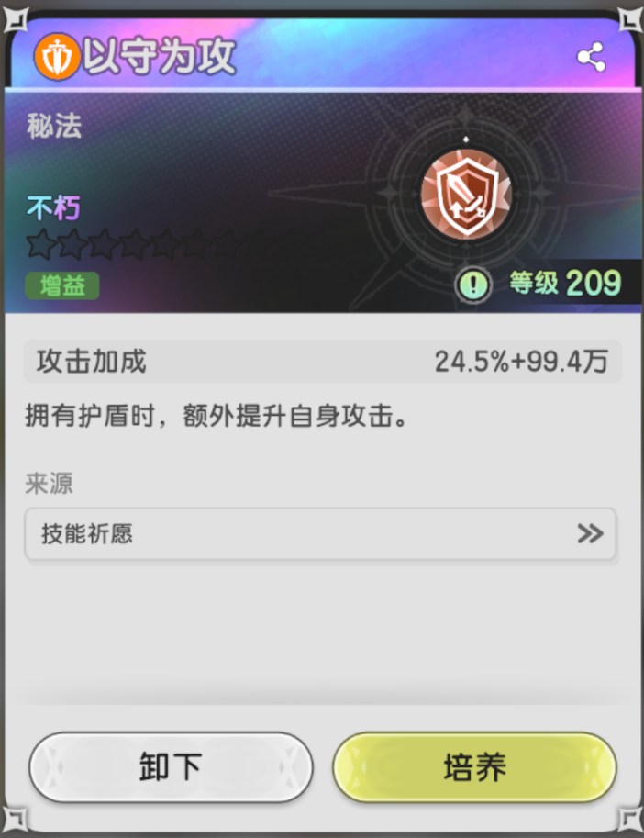Click the 攻击加成 stat row
The width and height of the screenshot is (644, 838).
(x=323, y=362)
